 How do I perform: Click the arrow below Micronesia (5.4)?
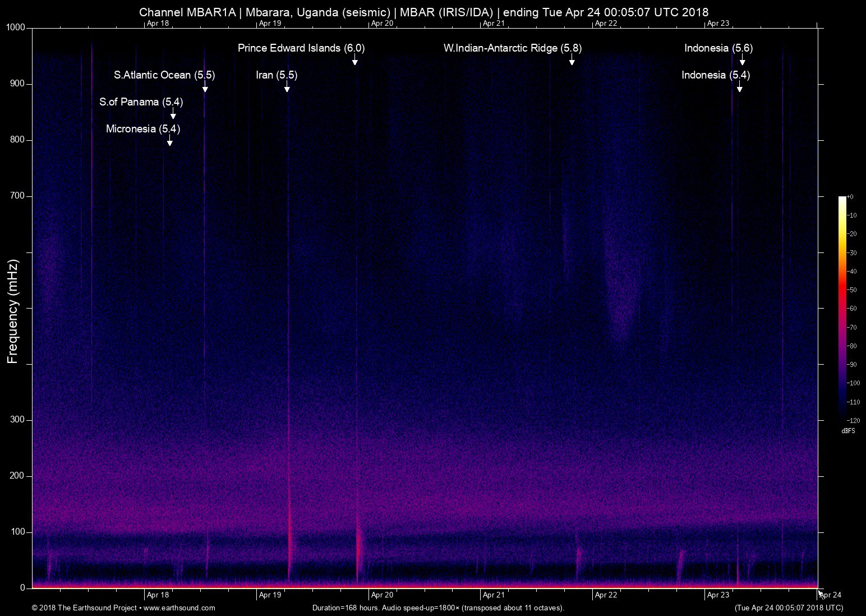169,141
